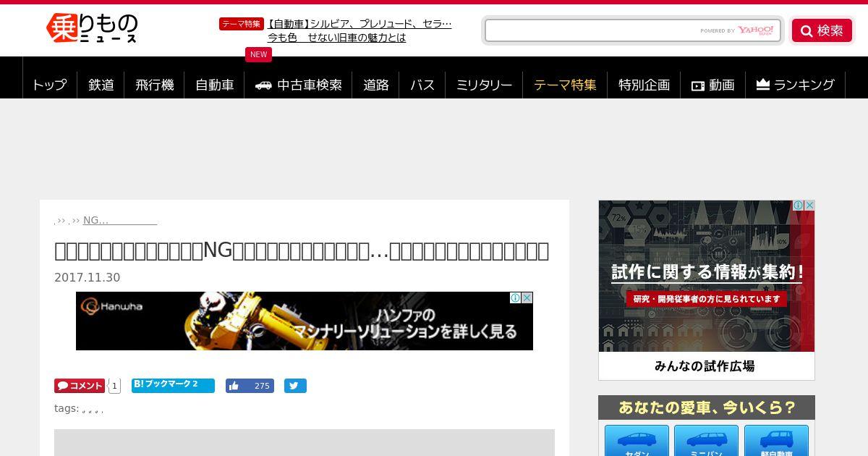Open the ミリタリー navigation tab
868x456 pixels.
tap(484, 85)
